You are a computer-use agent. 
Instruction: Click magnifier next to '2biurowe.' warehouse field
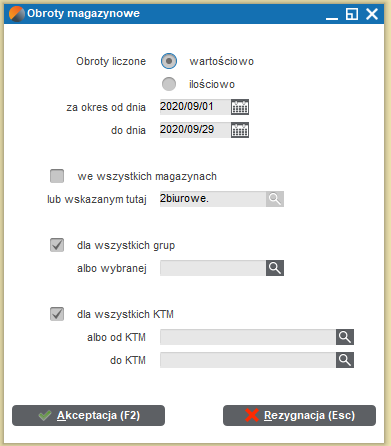click(275, 199)
